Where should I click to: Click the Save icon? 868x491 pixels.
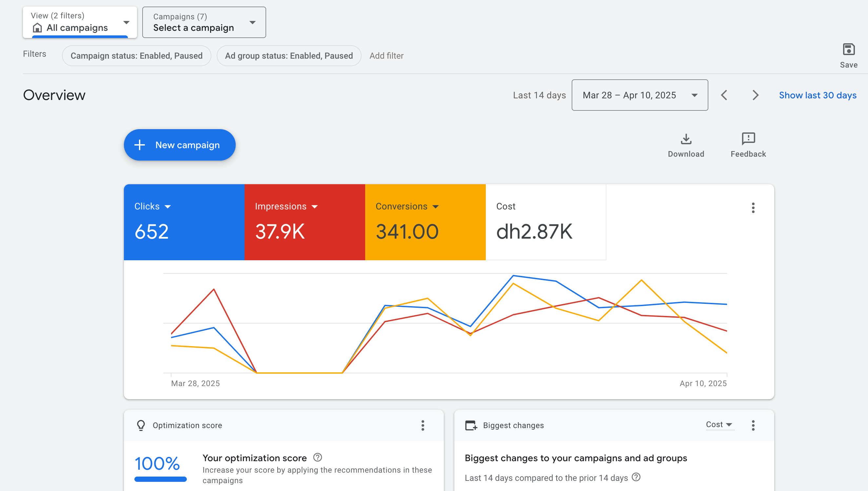[848, 50]
